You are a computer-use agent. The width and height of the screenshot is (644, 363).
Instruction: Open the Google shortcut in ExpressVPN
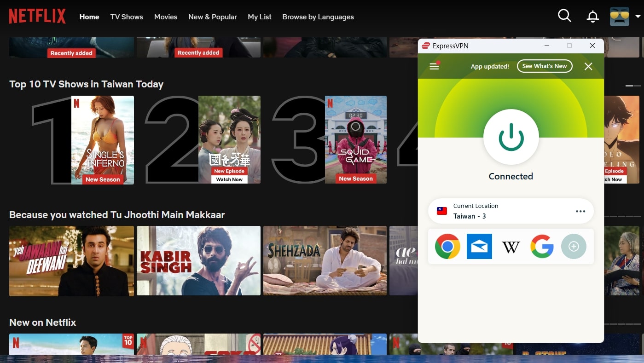[x=542, y=246]
